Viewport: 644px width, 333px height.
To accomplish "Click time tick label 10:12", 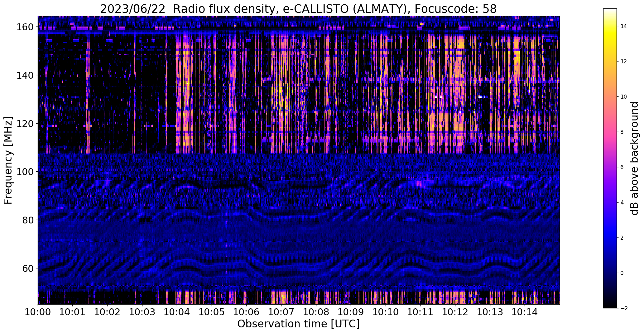I will [455, 312].
